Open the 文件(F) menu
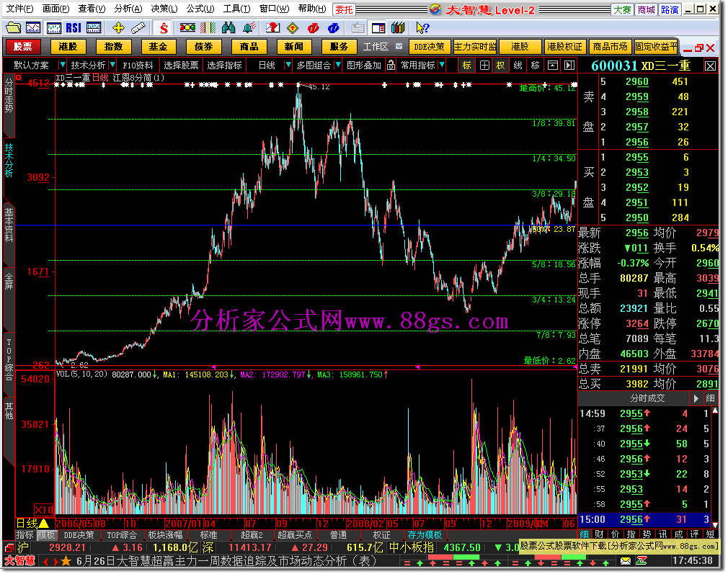This screenshot has height=574, width=728. pyautogui.click(x=19, y=9)
